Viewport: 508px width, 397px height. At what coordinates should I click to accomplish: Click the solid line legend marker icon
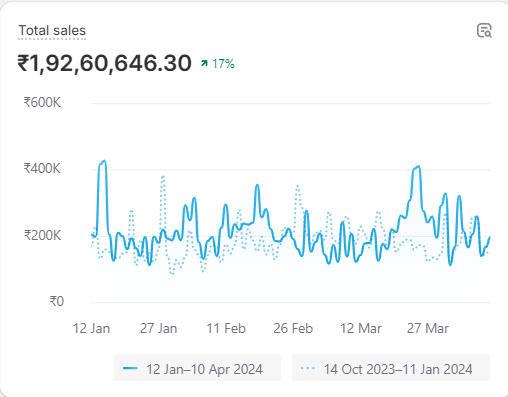pos(130,368)
